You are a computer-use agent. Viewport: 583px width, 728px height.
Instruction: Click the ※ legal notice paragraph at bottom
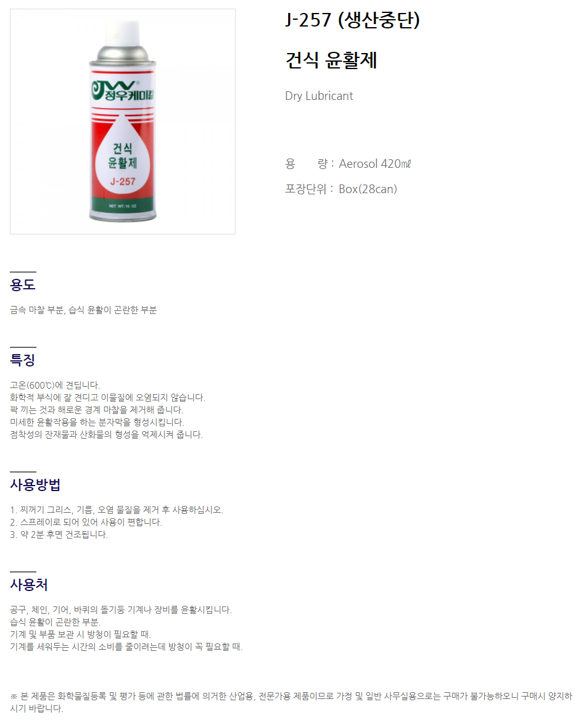(x=291, y=702)
